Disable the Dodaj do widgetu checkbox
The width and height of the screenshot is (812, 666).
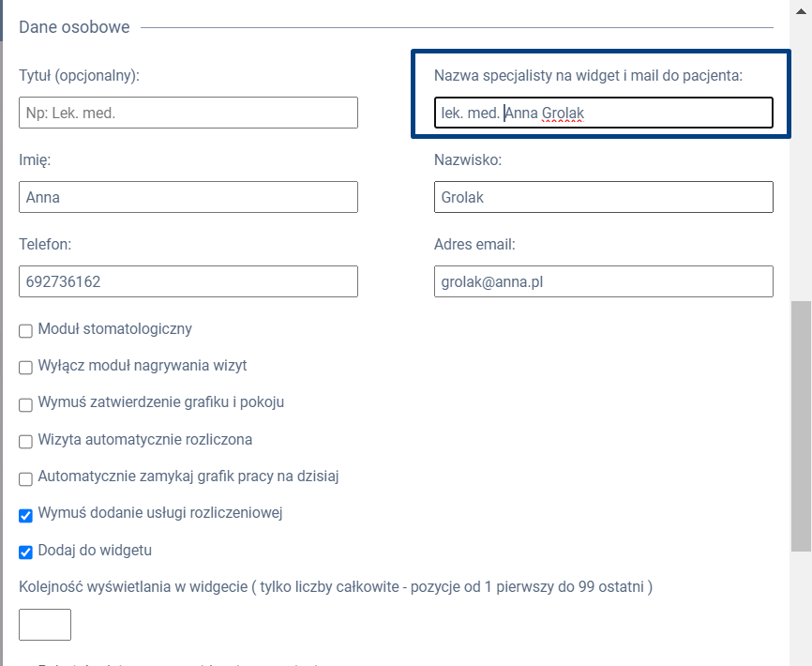tap(26, 552)
